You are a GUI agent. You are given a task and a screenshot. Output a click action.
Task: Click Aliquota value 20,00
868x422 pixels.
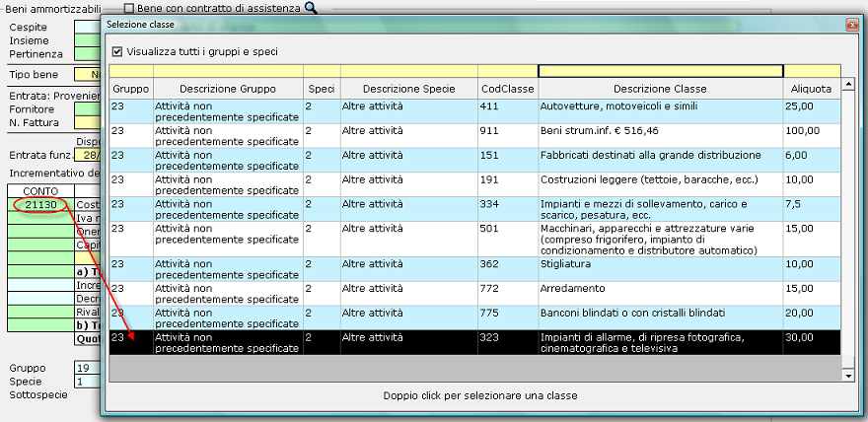tap(812, 318)
